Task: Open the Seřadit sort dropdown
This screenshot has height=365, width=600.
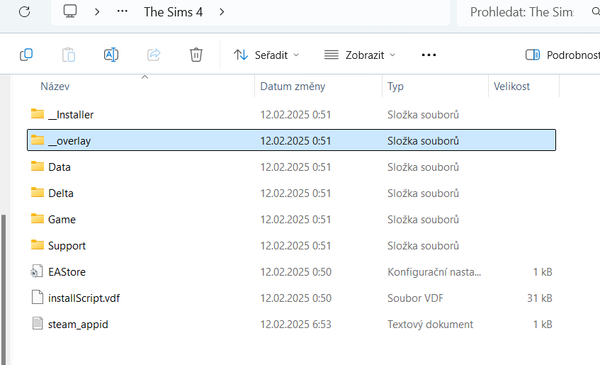Action: click(x=266, y=55)
